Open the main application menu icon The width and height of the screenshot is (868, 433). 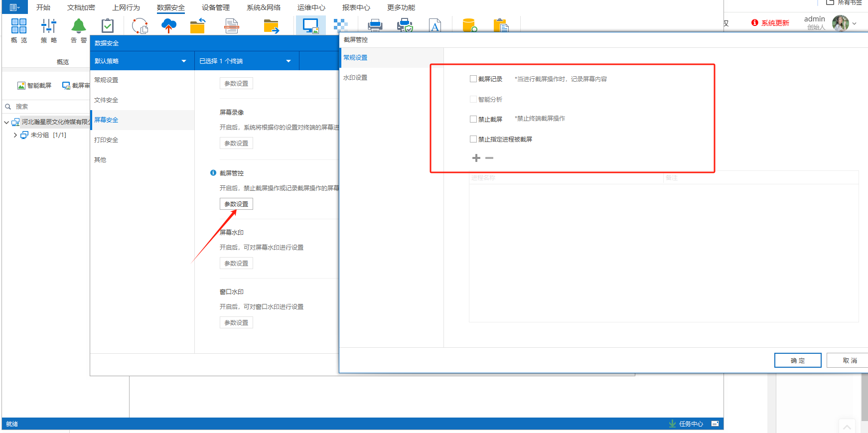(14, 7)
